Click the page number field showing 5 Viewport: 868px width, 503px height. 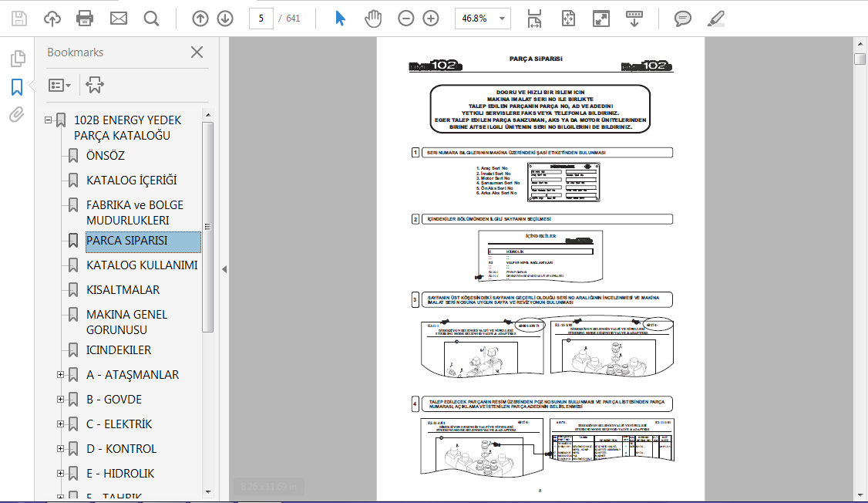(x=261, y=19)
